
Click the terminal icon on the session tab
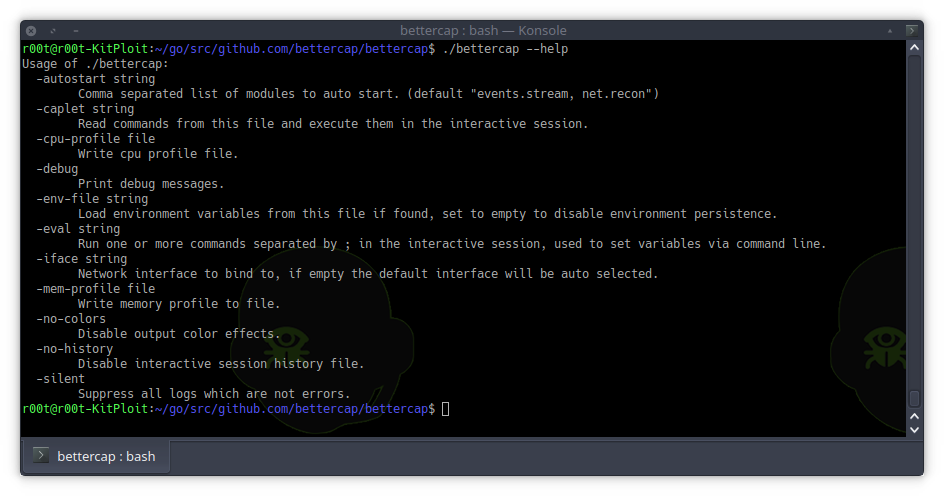pos(41,456)
